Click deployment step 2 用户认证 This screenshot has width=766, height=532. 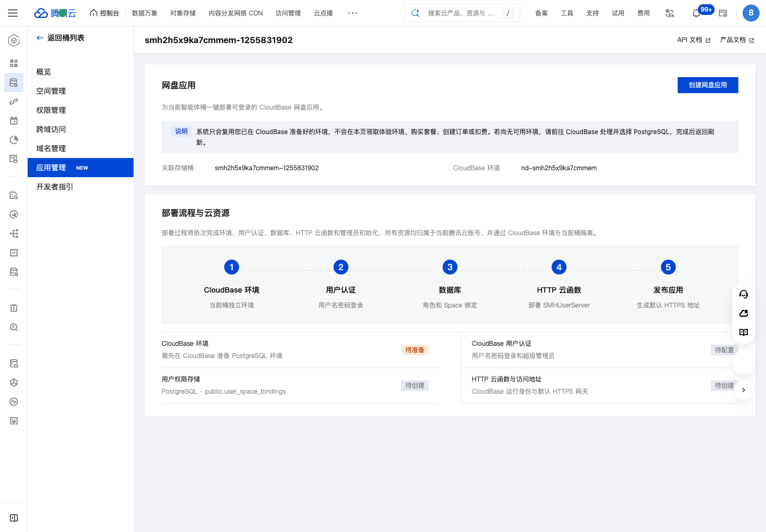tap(341, 285)
